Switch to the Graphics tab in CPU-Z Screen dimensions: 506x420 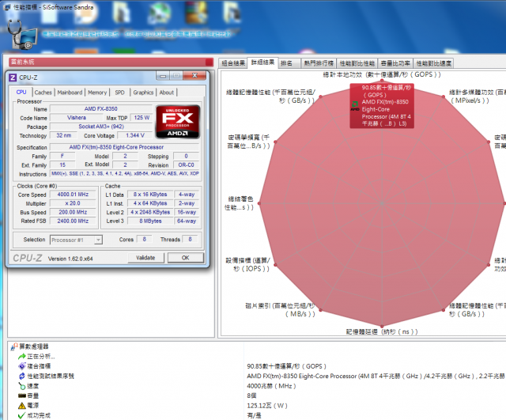coord(143,93)
